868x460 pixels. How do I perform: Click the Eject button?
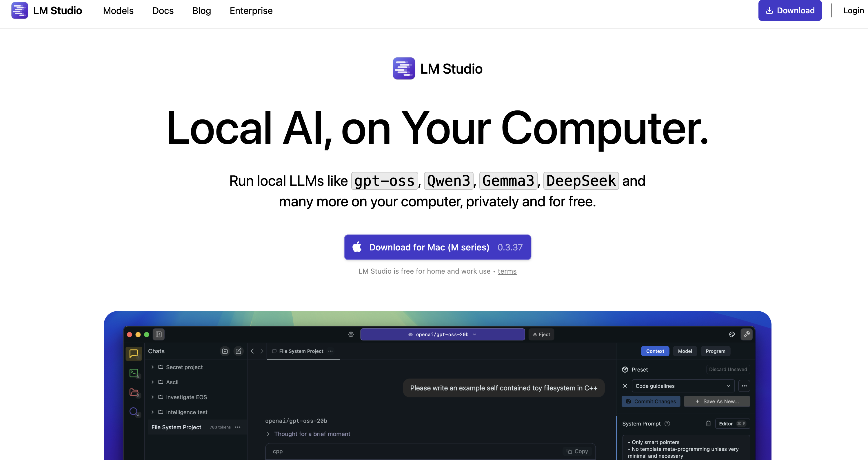(541, 334)
